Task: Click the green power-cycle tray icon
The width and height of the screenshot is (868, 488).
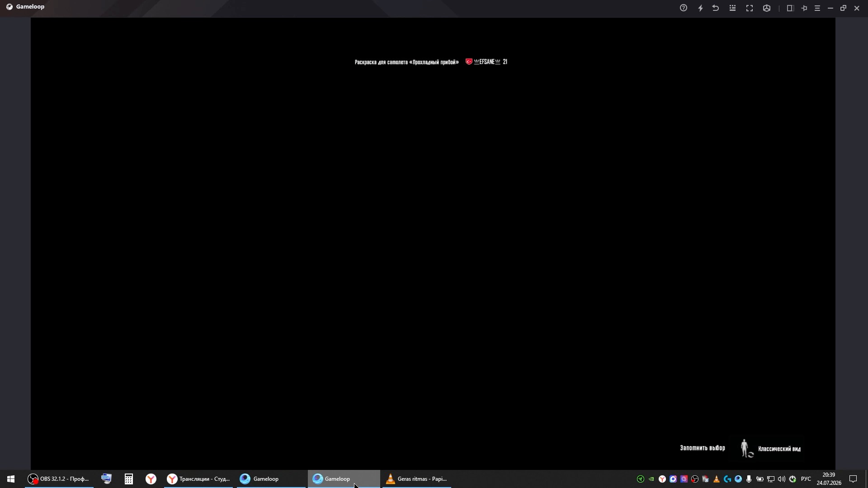Action: point(793,479)
